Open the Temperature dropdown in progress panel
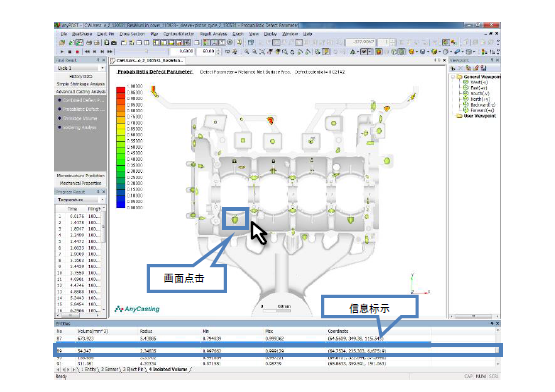The width and height of the screenshot is (555, 392). pos(80,200)
